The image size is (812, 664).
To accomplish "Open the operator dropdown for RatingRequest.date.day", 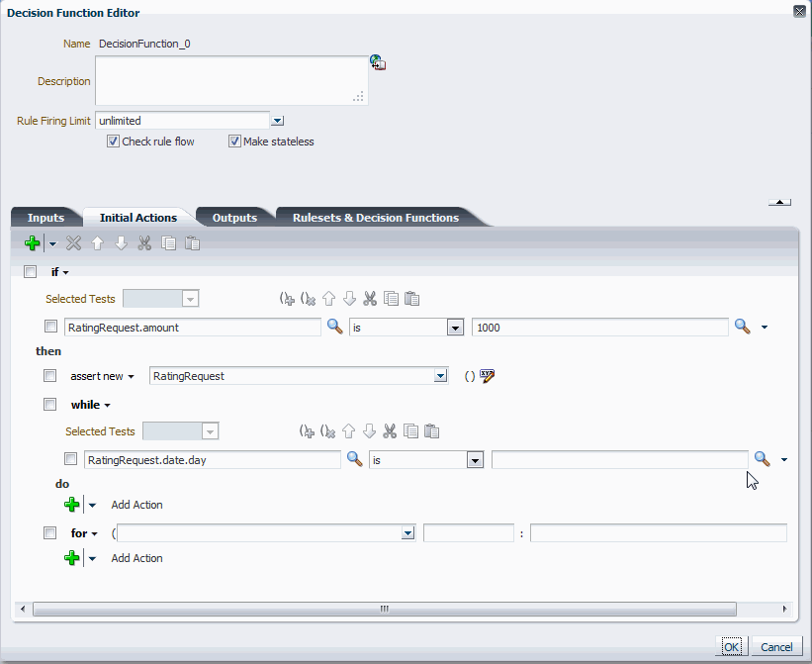I will 475,460.
